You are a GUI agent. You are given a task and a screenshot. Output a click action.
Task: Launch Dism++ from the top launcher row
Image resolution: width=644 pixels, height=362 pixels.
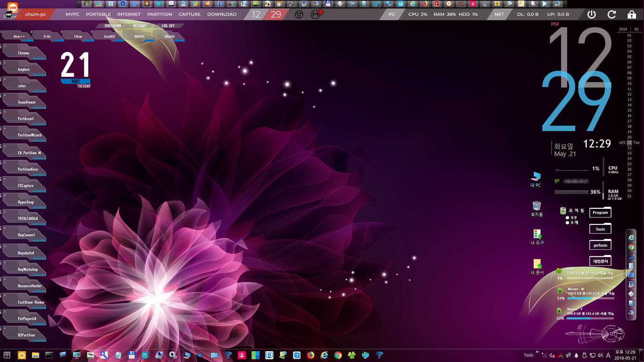[x=19, y=36]
